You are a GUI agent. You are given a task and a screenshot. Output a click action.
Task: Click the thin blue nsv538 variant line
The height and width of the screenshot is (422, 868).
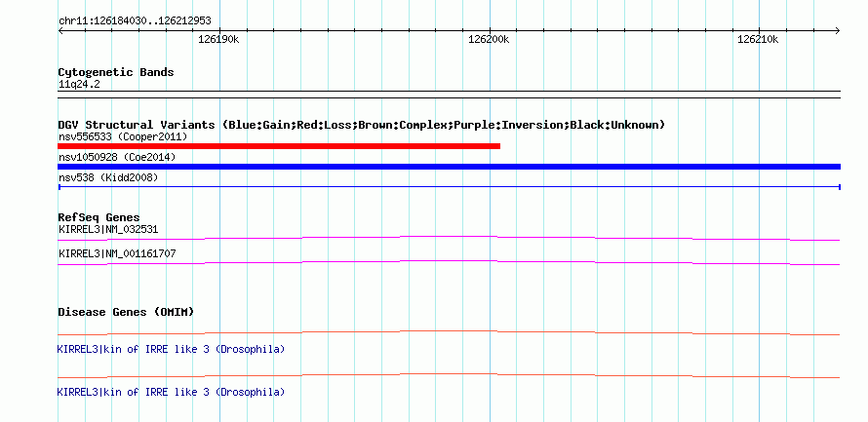click(x=449, y=187)
